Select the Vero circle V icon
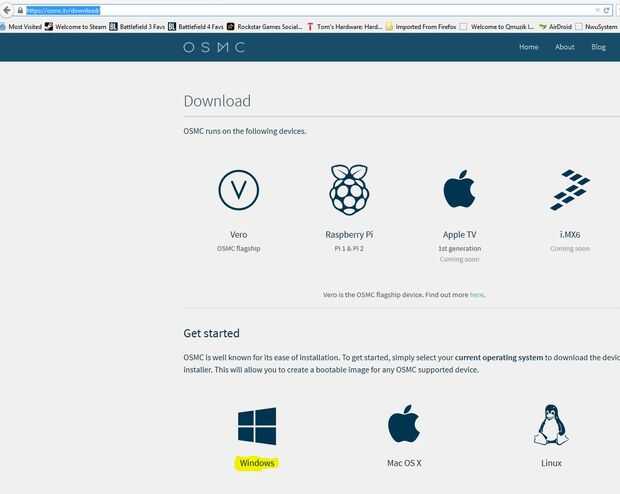 point(238,190)
